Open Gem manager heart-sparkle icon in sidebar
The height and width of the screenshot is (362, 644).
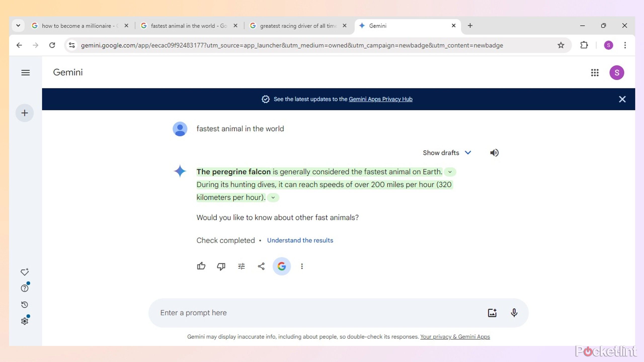click(x=25, y=272)
